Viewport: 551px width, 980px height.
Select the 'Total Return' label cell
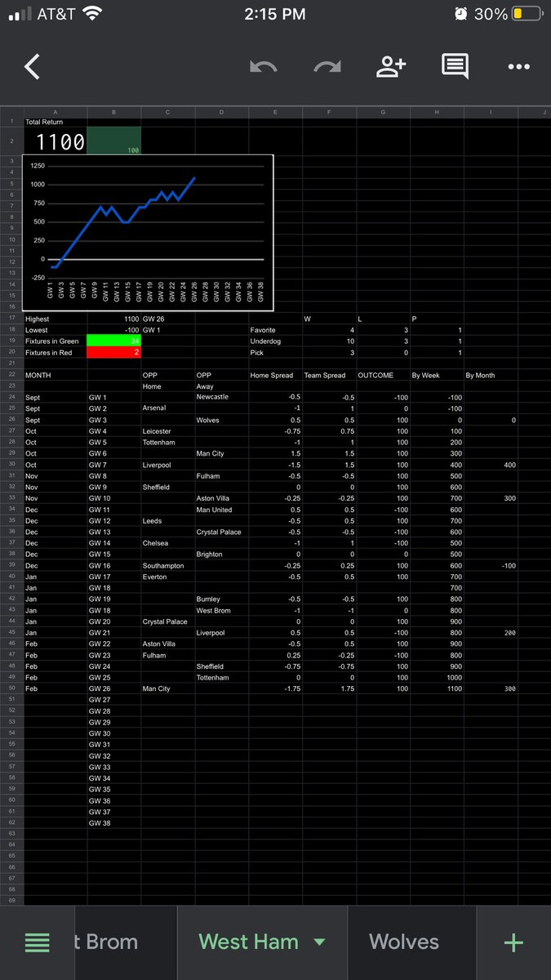pyautogui.click(x=56, y=122)
